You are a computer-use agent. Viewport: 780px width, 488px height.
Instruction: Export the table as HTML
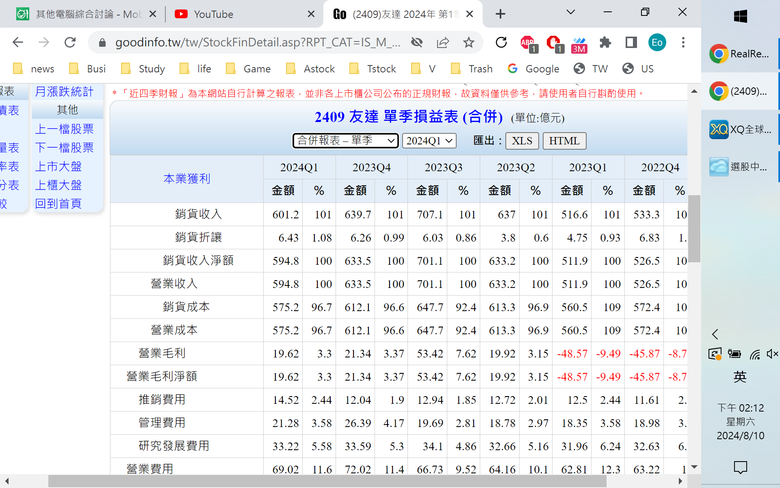pos(564,141)
